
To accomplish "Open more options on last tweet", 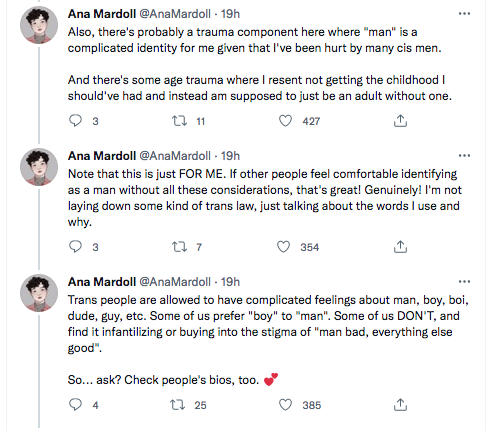I will point(464,282).
